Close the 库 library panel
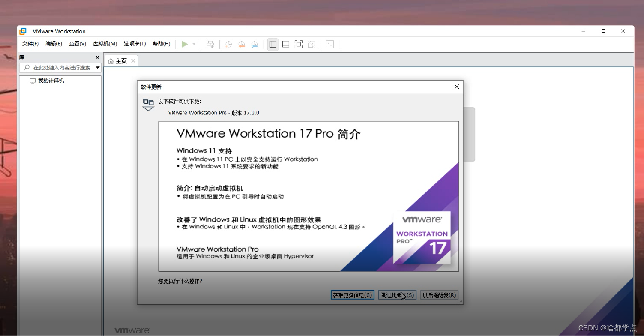The height and width of the screenshot is (336, 644). [97, 57]
